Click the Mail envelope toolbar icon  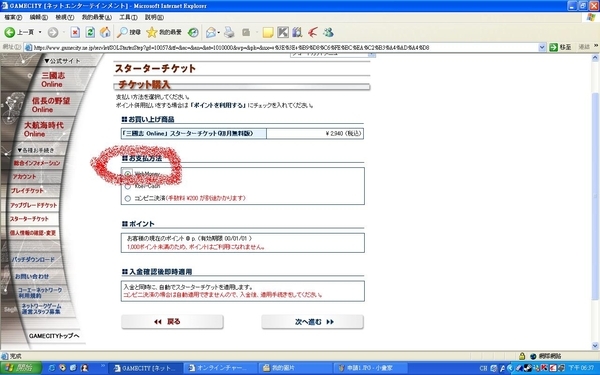coord(210,33)
